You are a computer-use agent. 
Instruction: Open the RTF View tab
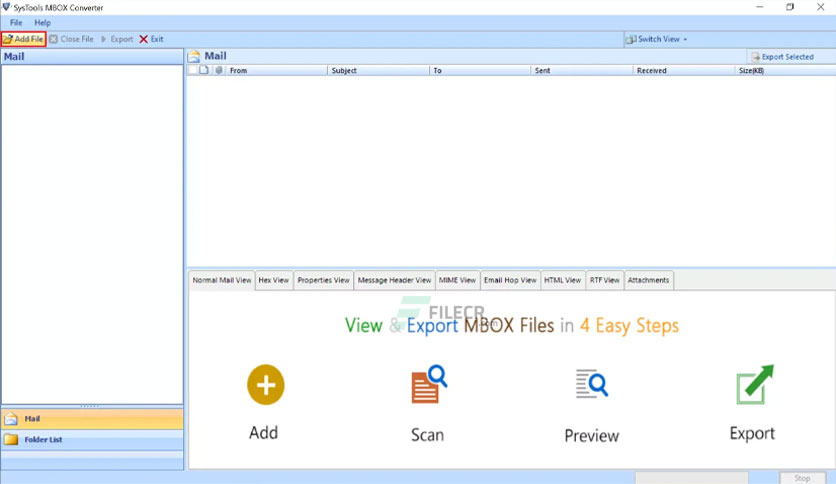click(605, 280)
